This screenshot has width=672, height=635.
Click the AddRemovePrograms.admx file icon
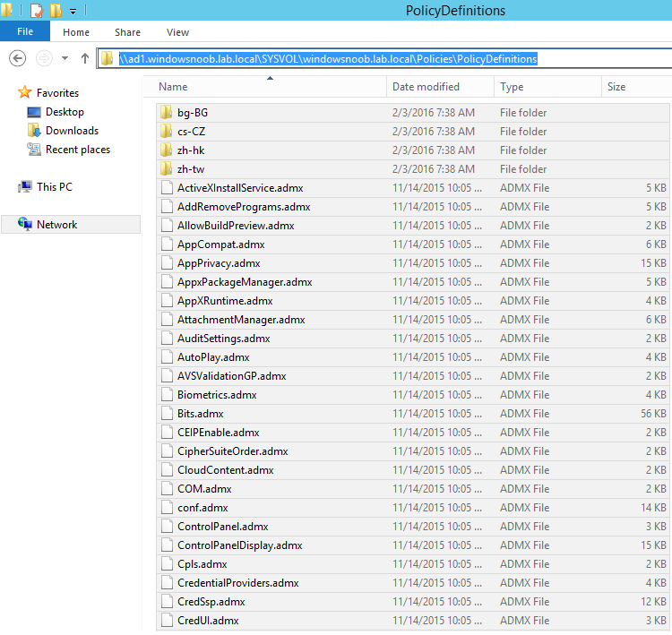(x=167, y=207)
